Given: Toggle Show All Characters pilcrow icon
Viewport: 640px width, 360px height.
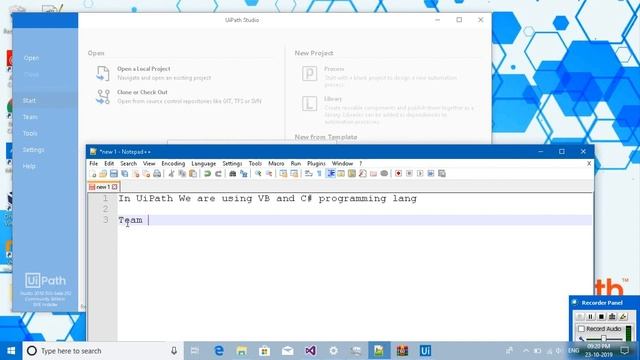Looking at the screenshot, I should [x=319, y=174].
